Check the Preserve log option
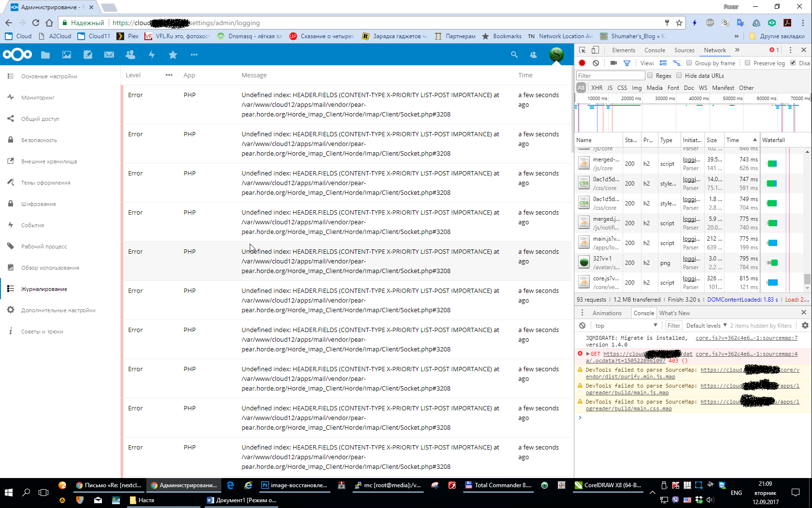 point(747,63)
